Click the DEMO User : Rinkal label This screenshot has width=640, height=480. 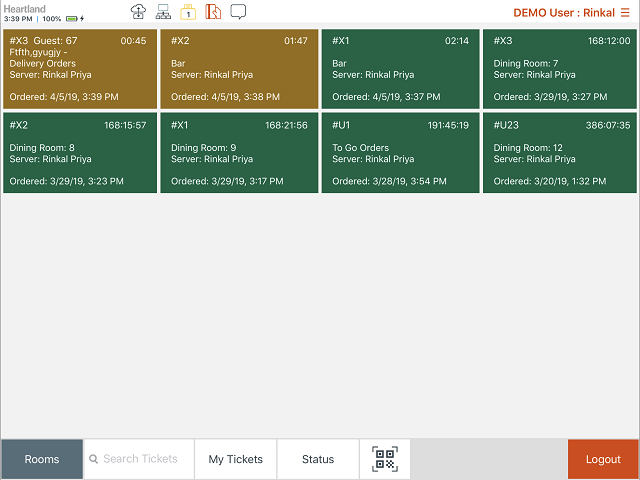click(563, 13)
